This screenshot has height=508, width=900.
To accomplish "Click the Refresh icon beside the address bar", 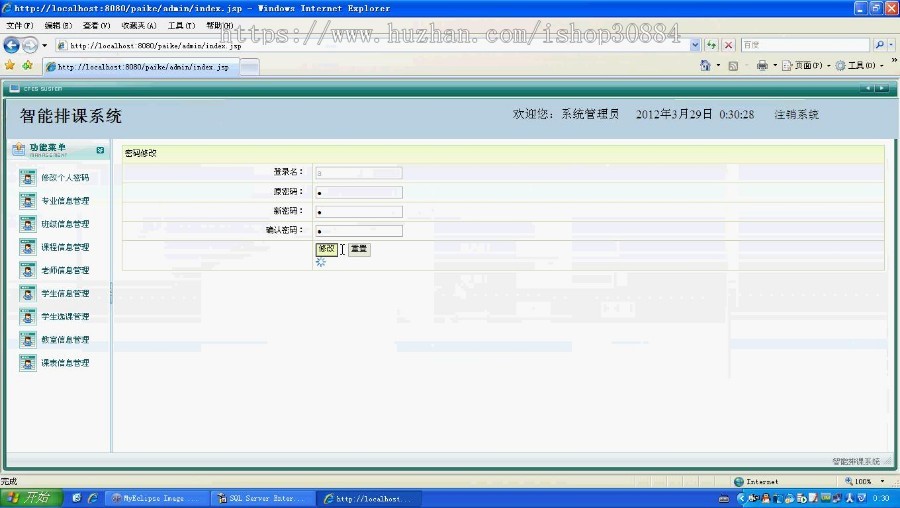I will point(711,45).
